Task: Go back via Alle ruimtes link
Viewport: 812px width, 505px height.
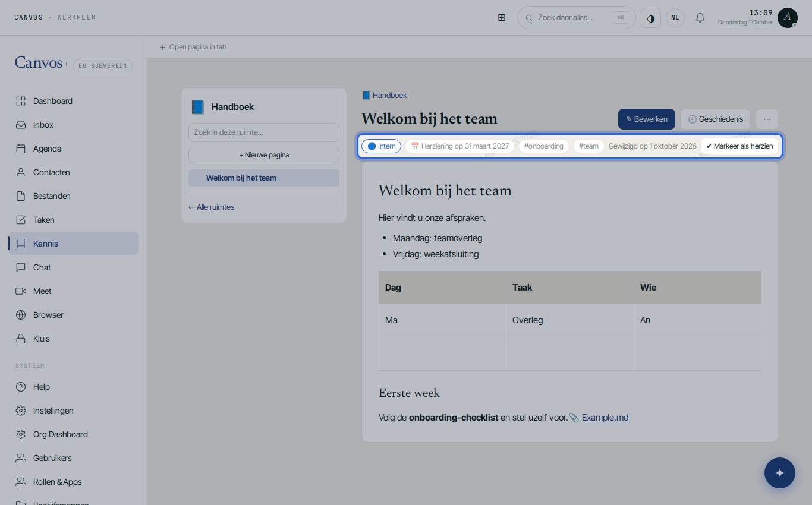Action: pos(211,207)
